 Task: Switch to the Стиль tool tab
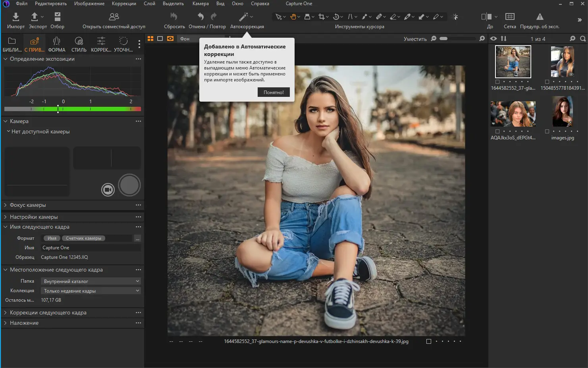(x=79, y=44)
